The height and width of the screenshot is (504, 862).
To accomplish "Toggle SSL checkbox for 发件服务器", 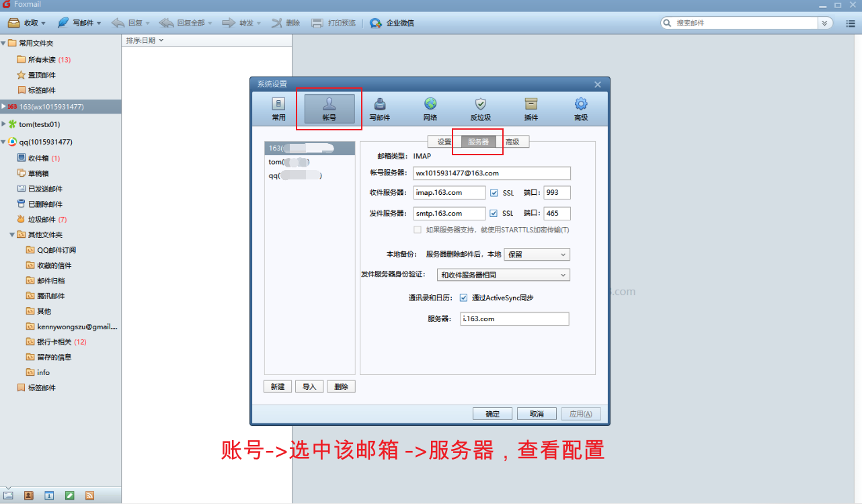I will (x=494, y=213).
